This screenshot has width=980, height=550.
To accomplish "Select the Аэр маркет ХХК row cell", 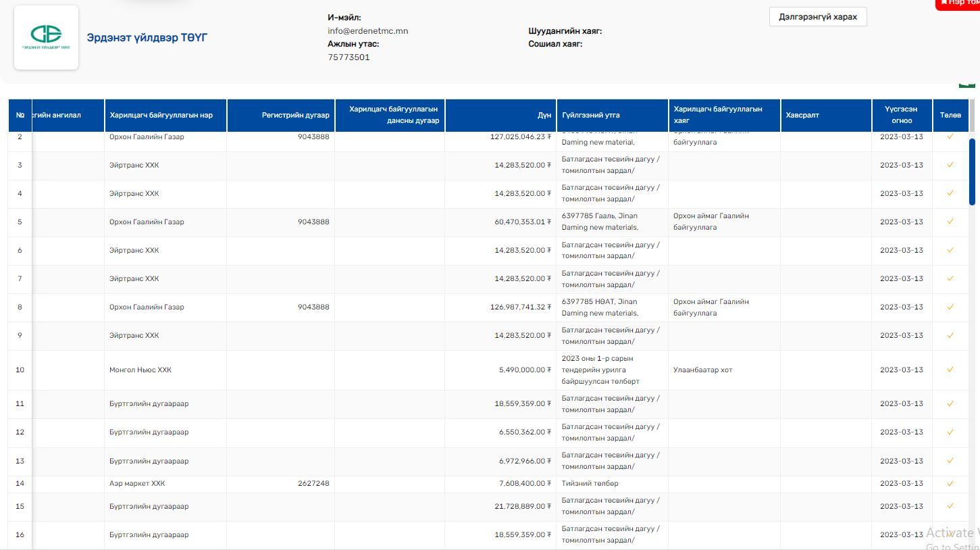I will [x=137, y=484].
